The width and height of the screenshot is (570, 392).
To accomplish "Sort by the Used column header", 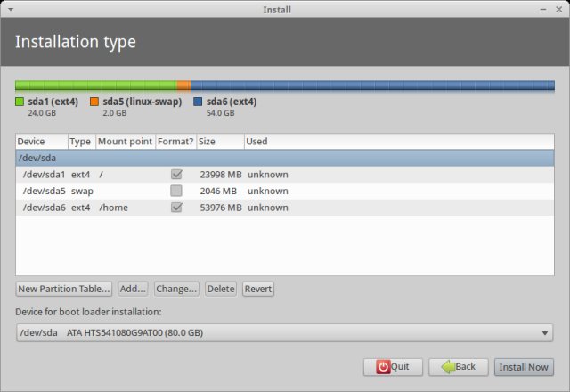I will click(399, 142).
